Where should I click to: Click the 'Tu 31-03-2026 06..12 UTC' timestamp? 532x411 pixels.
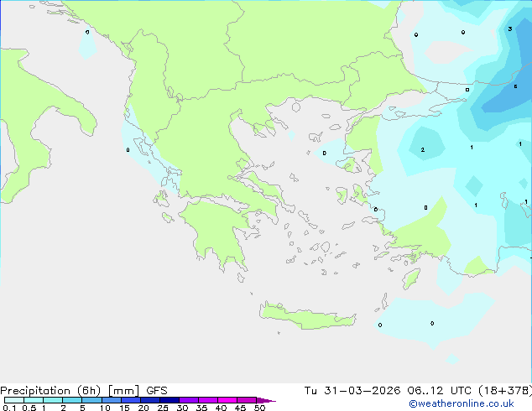coord(388,391)
